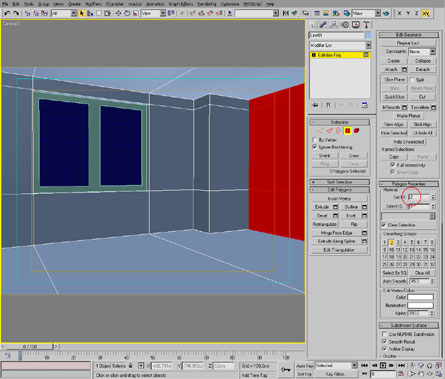Select Edge sub-object level icon
Screen dimensions: 445x379
point(329,131)
